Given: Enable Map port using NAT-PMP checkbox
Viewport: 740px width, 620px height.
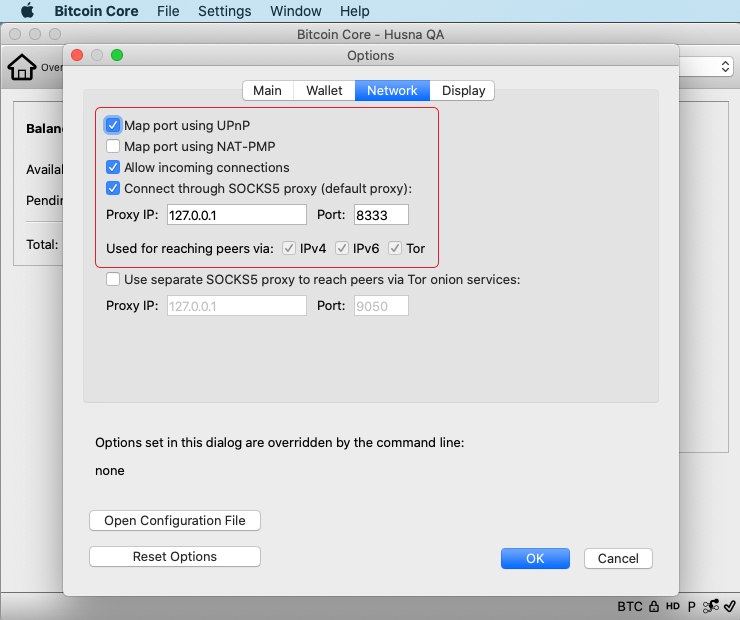Looking at the screenshot, I should tap(113, 146).
